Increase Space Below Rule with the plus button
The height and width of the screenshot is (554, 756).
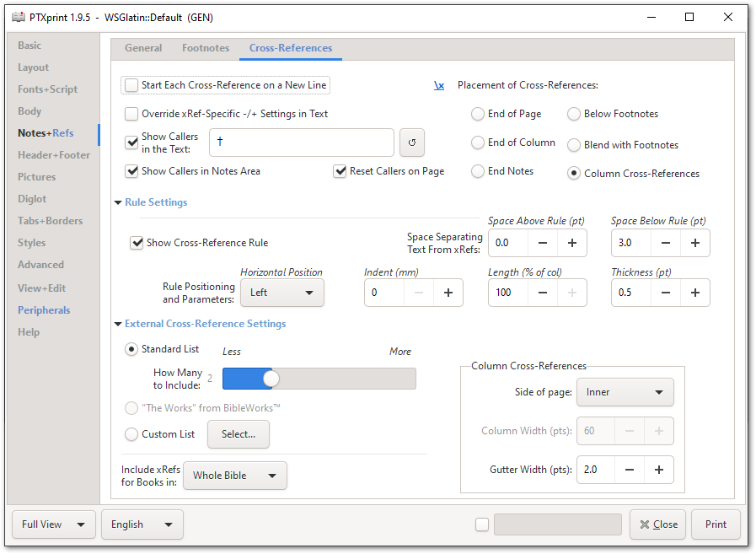[x=694, y=243]
